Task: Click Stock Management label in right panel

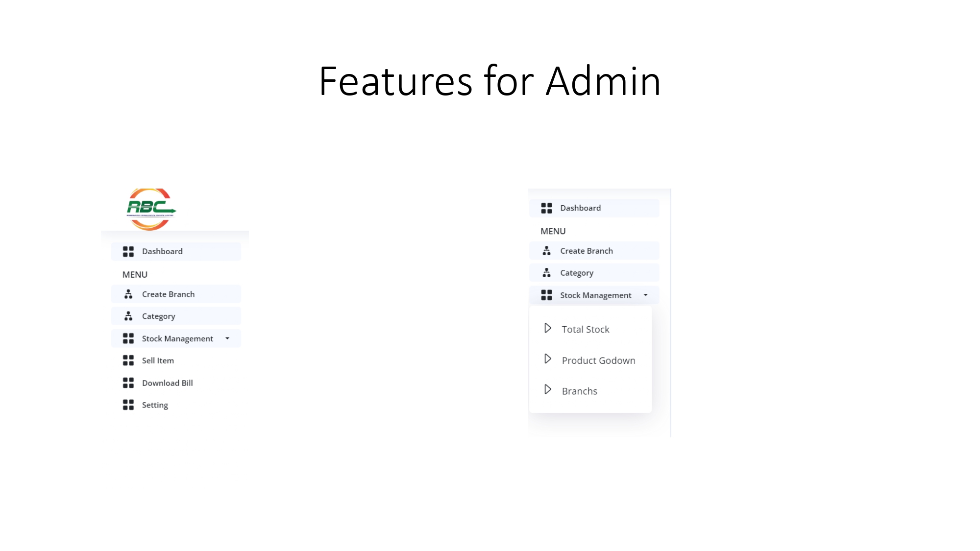Action: [596, 295]
